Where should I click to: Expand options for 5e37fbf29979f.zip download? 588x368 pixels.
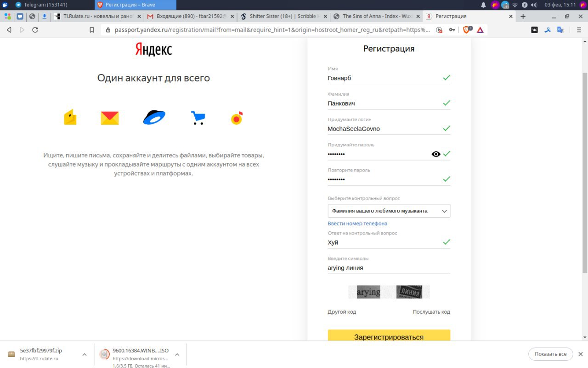85,354
